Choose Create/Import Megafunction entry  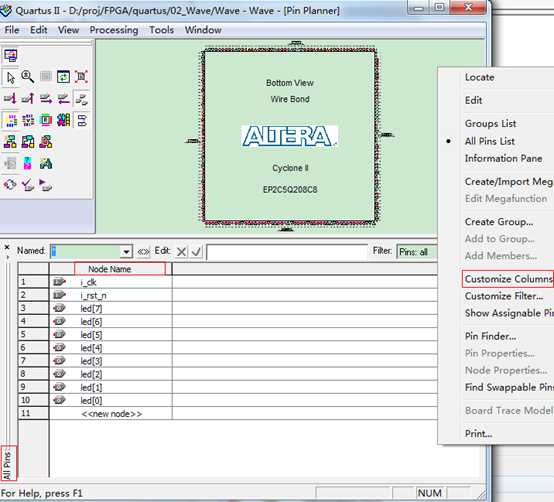[509, 182]
